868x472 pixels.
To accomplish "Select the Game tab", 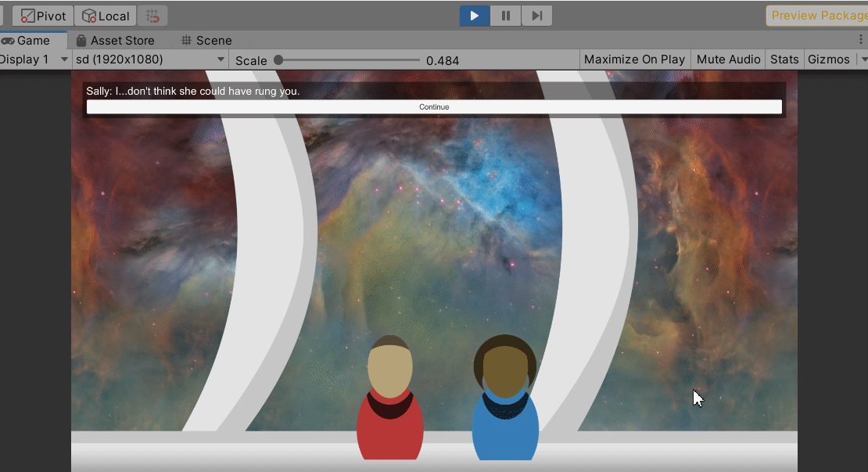I will tap(26, 41).
